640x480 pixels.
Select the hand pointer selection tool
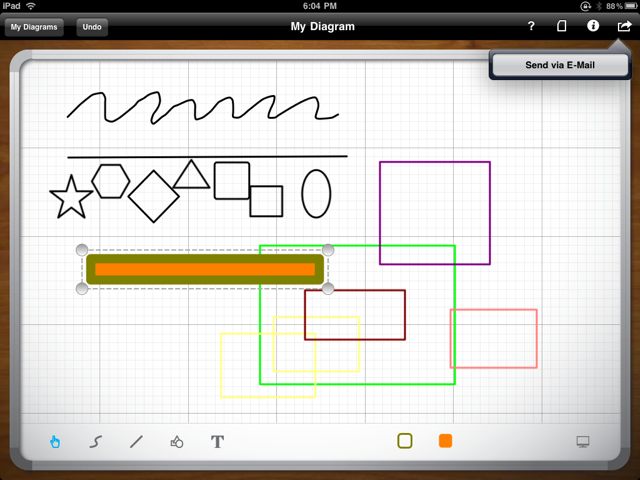[x=55, y=441]
